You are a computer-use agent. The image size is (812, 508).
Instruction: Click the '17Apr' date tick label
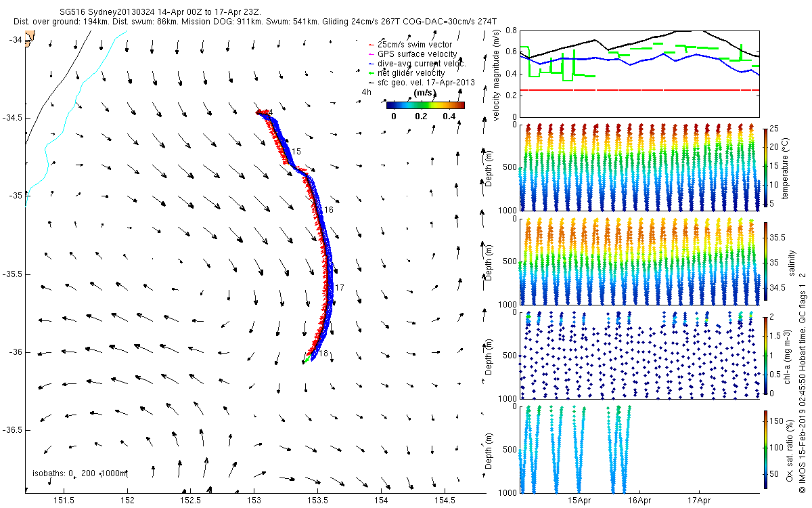pos(699,501)
